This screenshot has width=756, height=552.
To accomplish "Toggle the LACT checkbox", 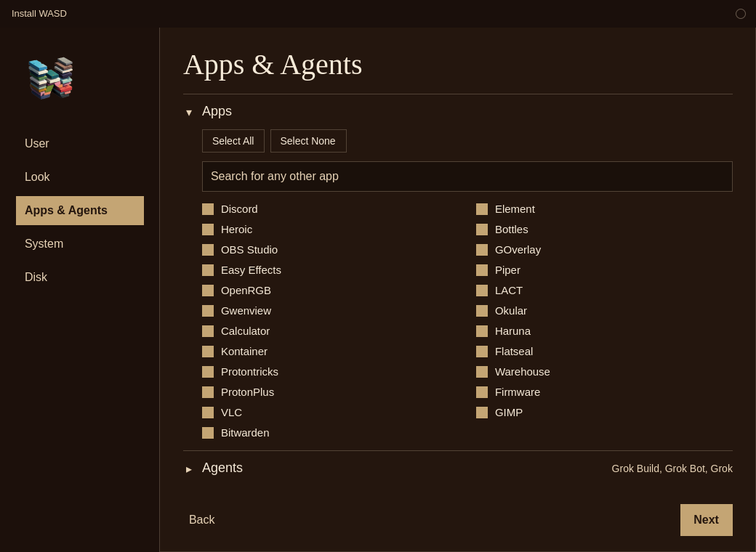I will pyautogui.click(x=482, y=291).
